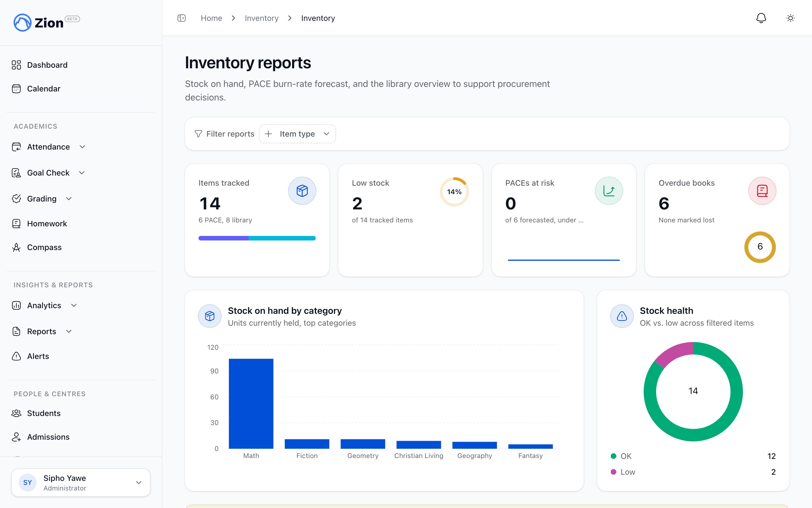Toggle the sidebar panel icon

[x=182, y=18]
